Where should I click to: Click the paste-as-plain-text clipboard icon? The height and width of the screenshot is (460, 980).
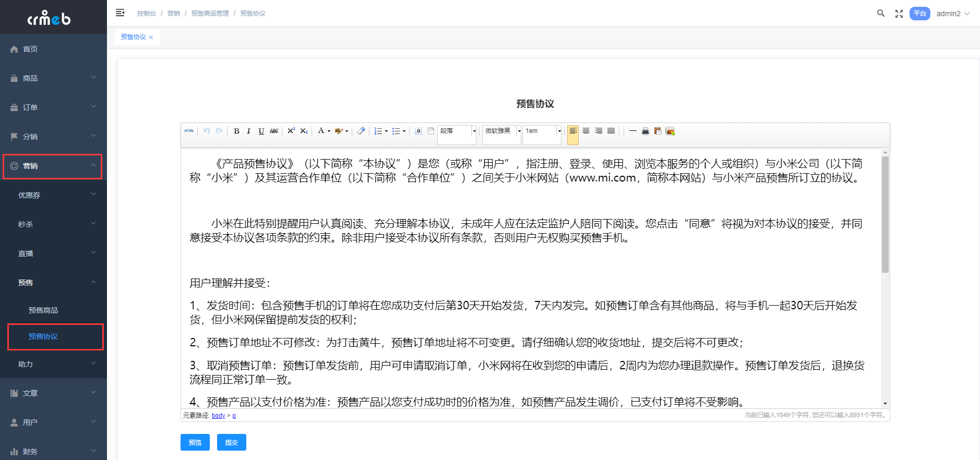[658, 131]
